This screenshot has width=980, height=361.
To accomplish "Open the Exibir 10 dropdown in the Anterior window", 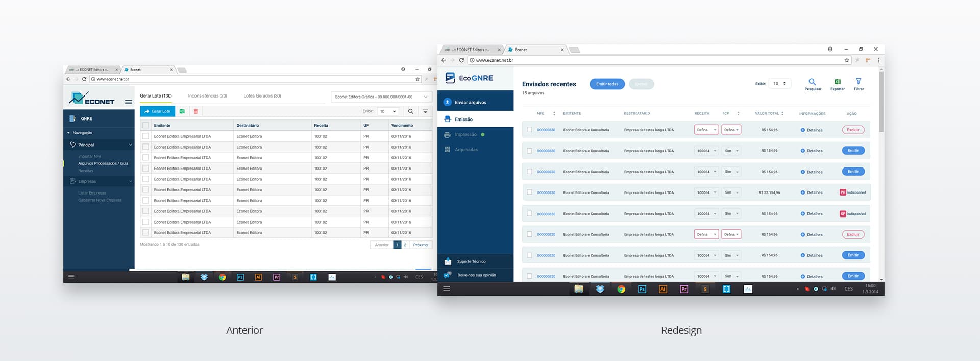I will (x=388, y=111).
